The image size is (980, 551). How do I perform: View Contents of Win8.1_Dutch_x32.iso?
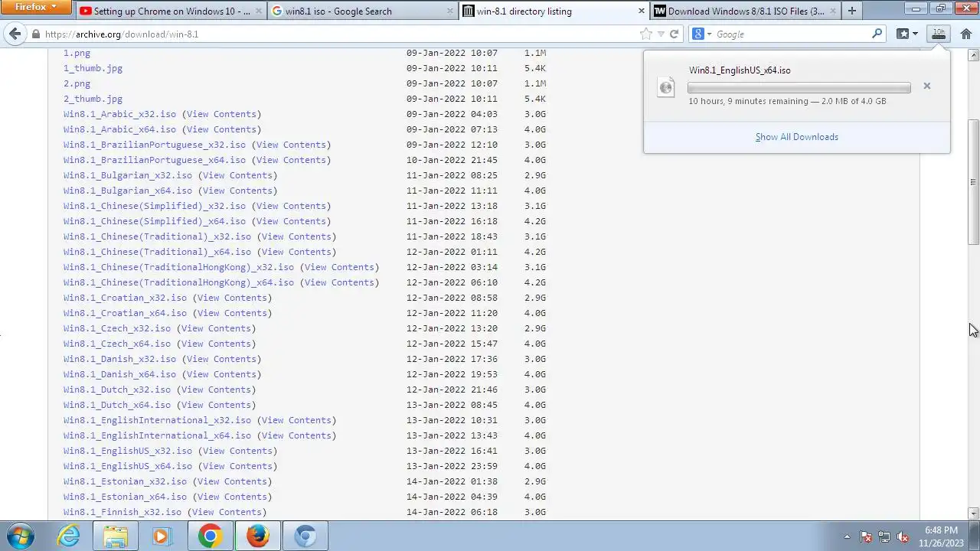[216, 390]
